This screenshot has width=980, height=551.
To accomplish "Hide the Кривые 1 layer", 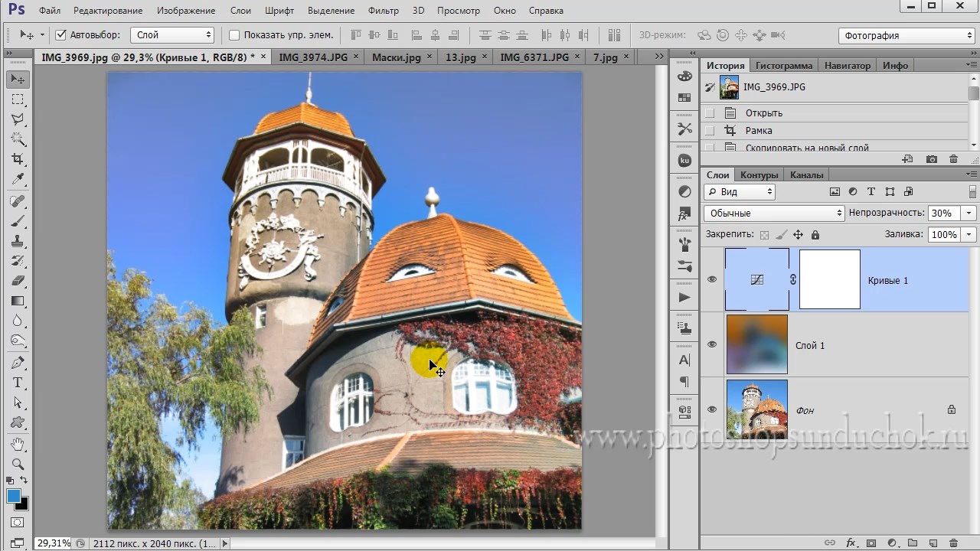I will pos(712,280).
